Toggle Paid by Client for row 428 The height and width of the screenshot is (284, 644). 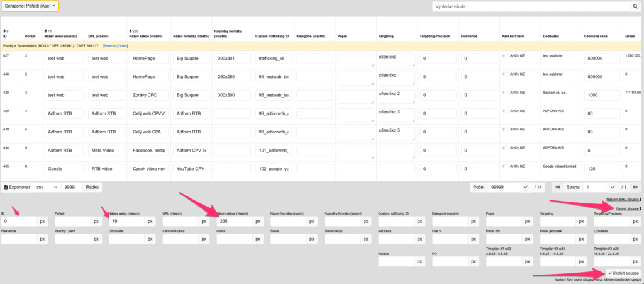tap(504, 93)
